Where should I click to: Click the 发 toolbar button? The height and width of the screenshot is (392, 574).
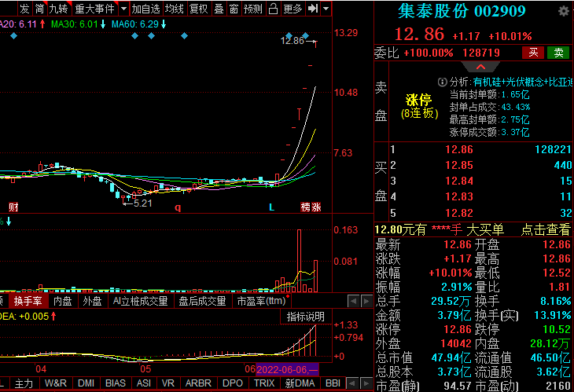coord(24,9)
